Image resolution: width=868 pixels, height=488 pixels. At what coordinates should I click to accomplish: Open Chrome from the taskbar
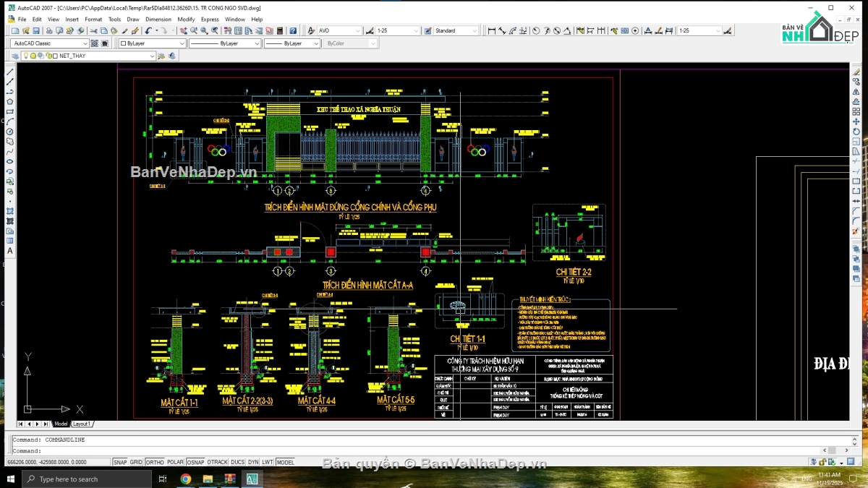(186, 479)
